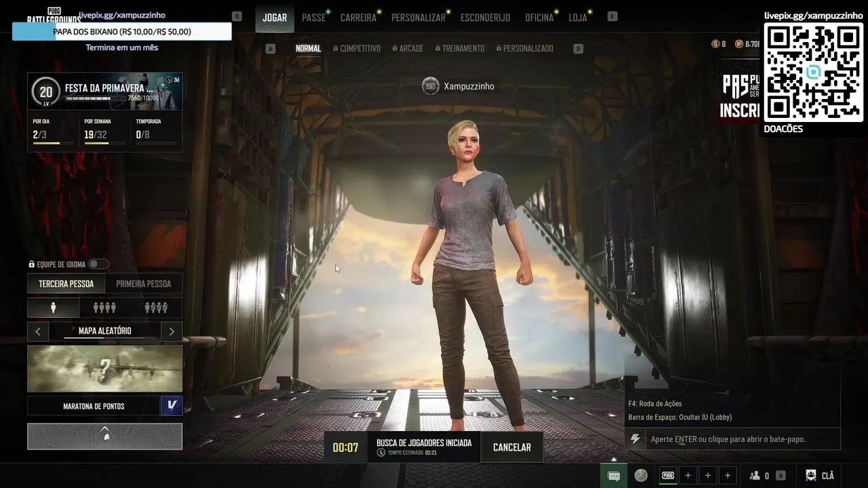868x488 pixels.
Task: Click the Festa da Primavera progress bar
Action: [x=96, y=99]
